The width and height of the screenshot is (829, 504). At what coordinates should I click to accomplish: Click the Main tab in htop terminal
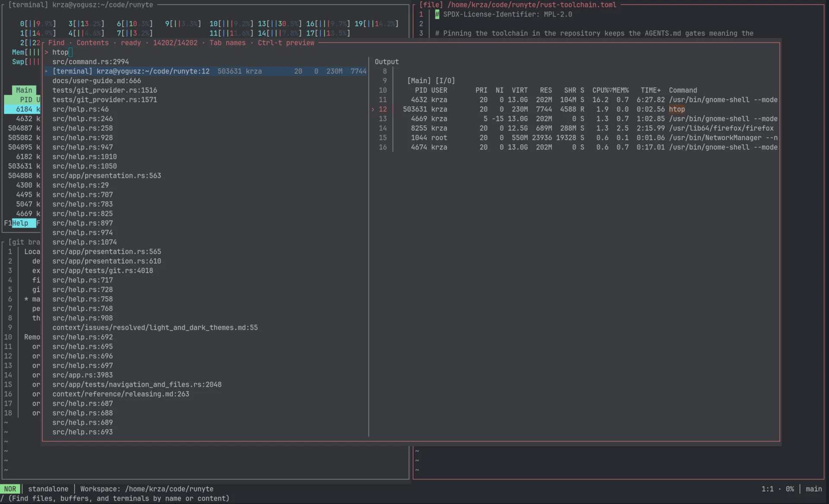click(24, 90)
